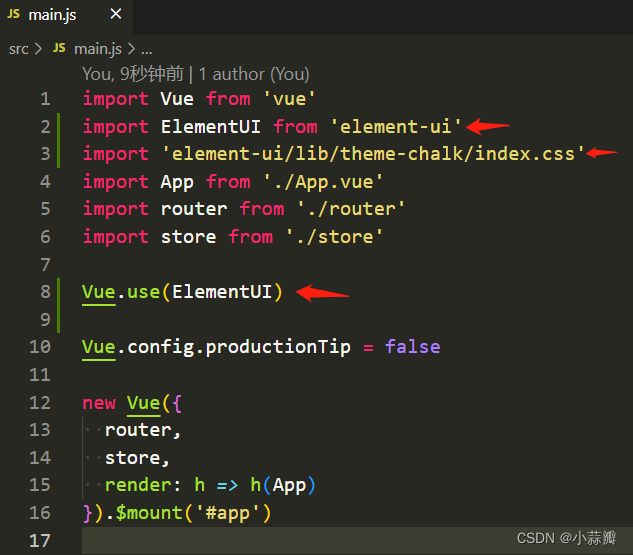
Task: Open the main.js breadcrumb item
Action: [x=98, y=49]
